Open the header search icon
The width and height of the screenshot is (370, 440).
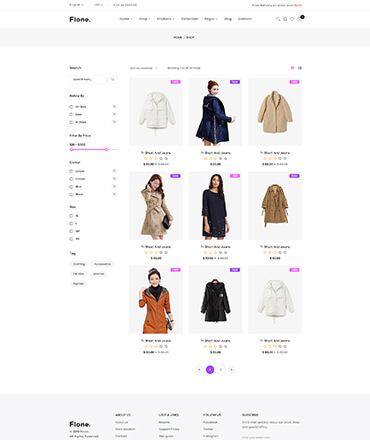[278, 19]
